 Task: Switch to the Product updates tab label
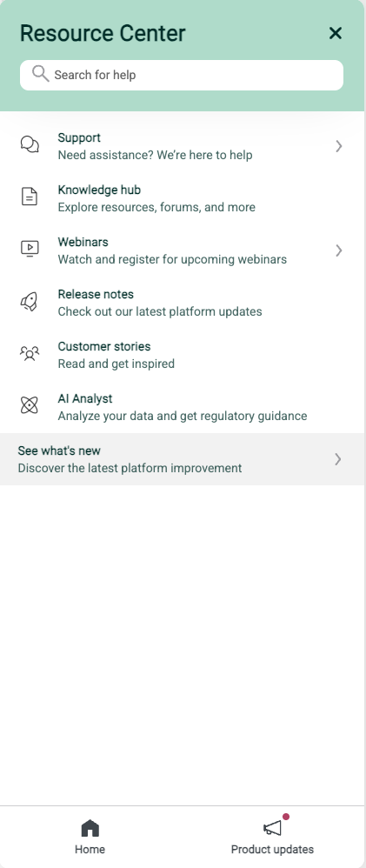point(272,849)
